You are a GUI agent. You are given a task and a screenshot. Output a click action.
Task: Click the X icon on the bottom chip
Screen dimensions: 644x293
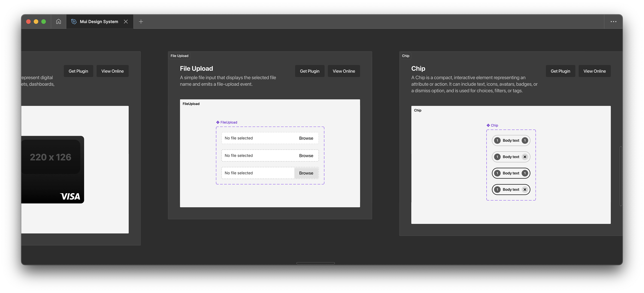(525, 190)
